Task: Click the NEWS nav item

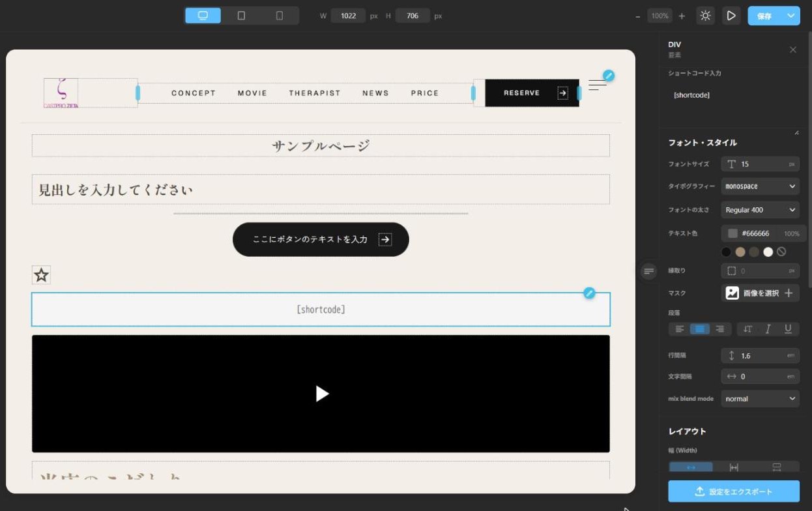Action: tap(375, 93)
